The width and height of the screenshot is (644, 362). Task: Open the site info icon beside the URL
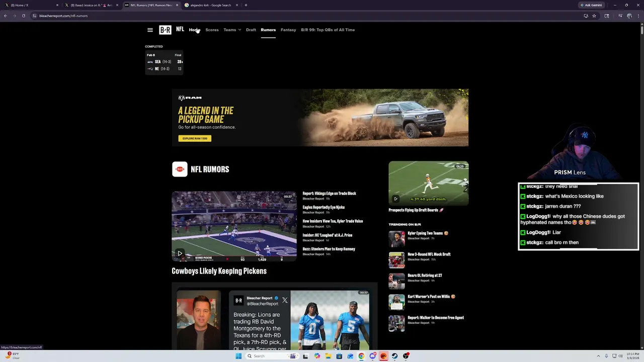[x=34, y=16]
